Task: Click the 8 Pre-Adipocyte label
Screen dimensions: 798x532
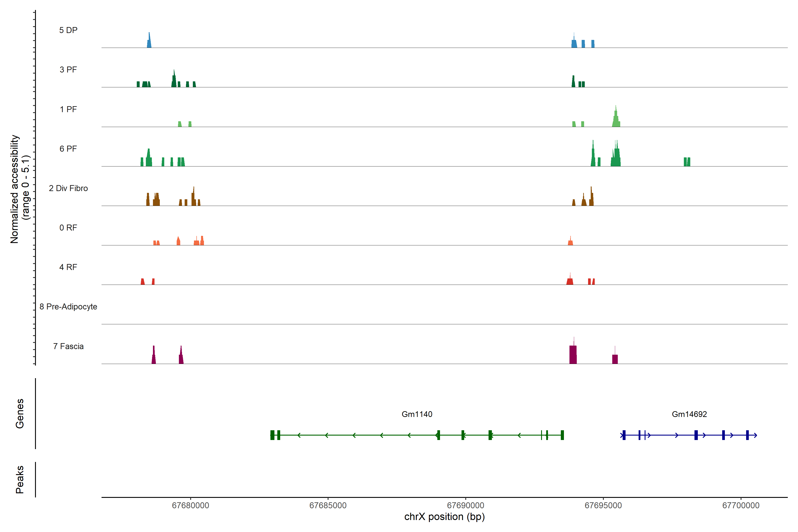Action: (68, 307)
